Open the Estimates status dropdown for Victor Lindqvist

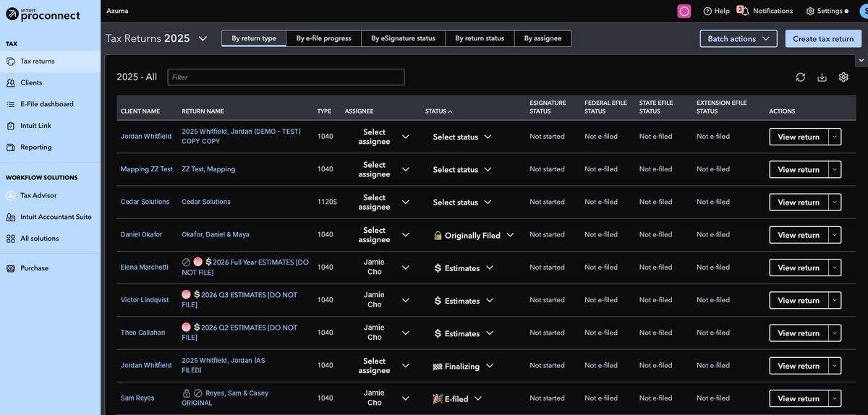point(464,301)
